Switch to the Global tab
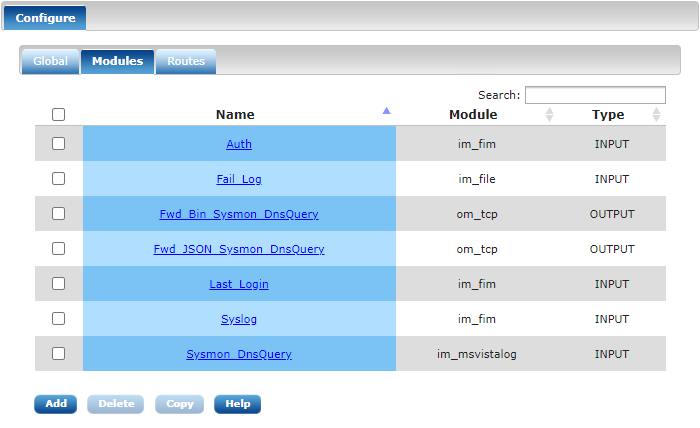This screenshot has height=428, width=700. pyautogui.click(x=50, y=61)
